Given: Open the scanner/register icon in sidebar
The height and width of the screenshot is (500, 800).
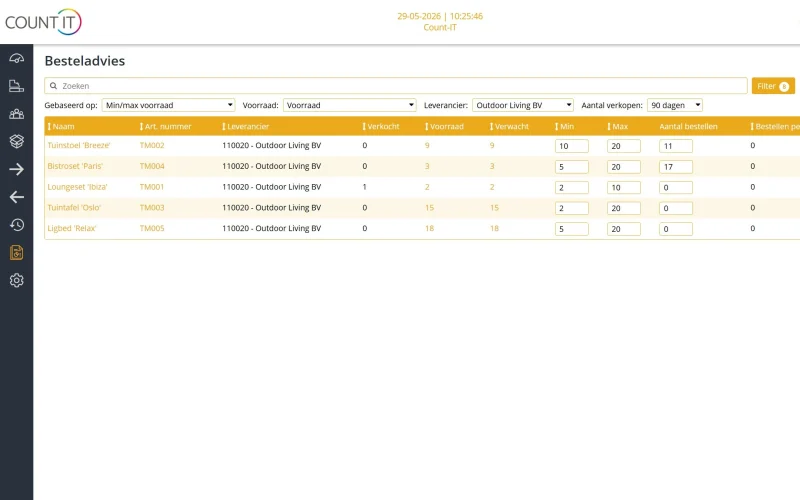Looking at the screenshot, I should [x=16, y=86].
